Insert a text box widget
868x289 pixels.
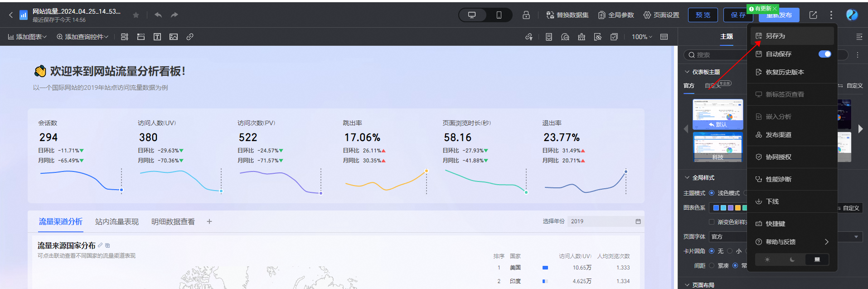157,37
